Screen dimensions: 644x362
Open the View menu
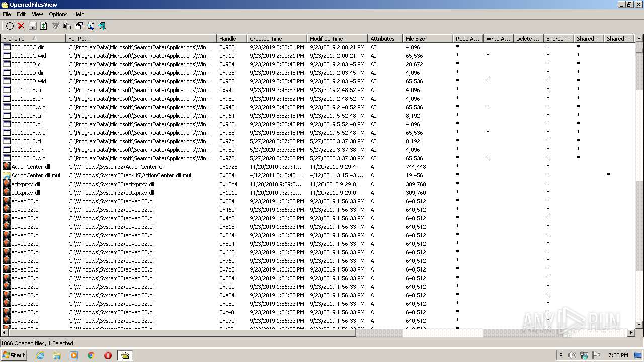37,14
